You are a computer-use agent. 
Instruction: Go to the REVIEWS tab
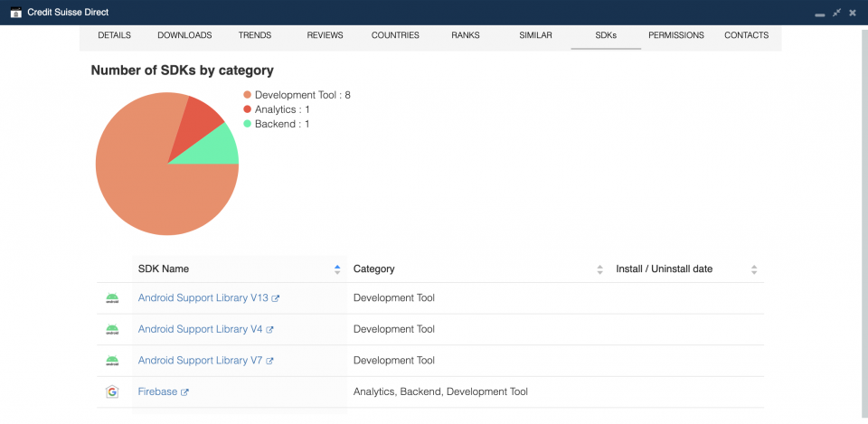[325, 35]
